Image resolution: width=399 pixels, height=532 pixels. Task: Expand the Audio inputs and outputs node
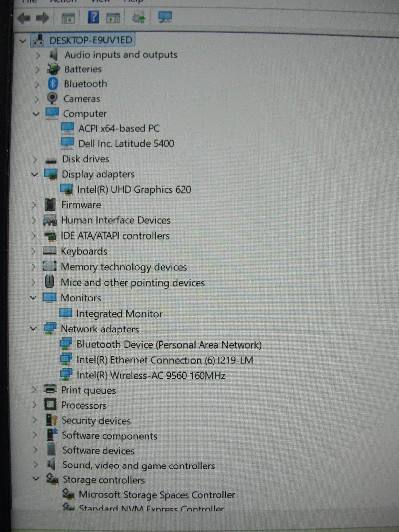[38, 55]
